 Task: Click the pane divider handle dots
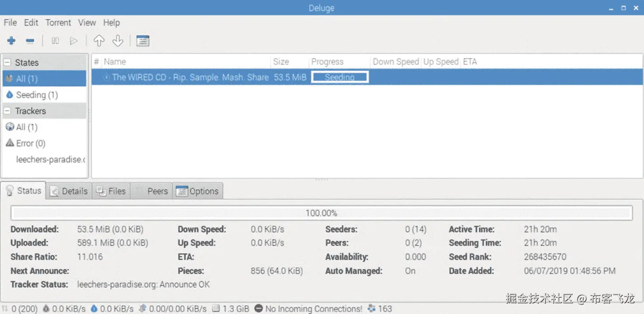coord(322,180)
